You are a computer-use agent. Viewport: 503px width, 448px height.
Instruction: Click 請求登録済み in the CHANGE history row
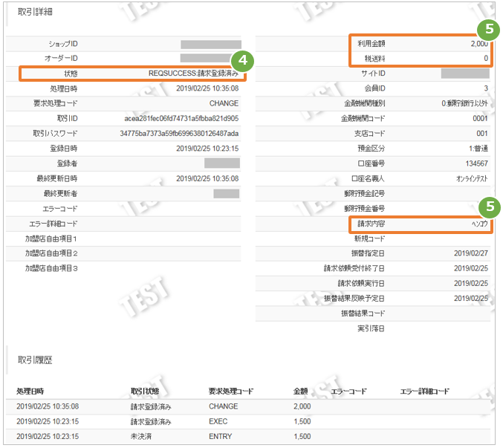pos(151,407)
